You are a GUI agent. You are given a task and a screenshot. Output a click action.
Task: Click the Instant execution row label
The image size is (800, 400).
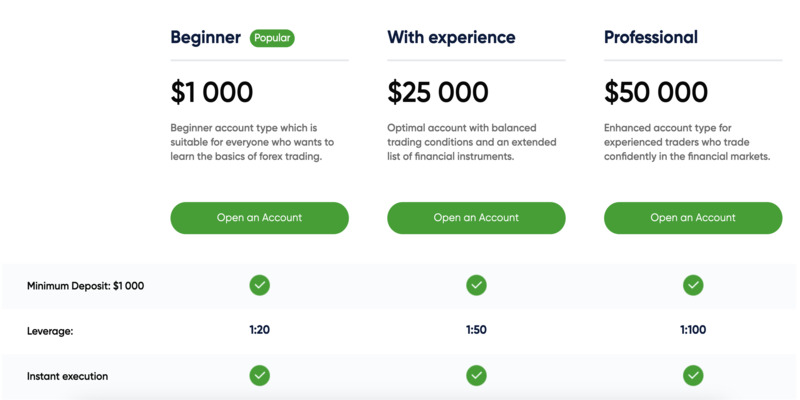tap(67, 376)
